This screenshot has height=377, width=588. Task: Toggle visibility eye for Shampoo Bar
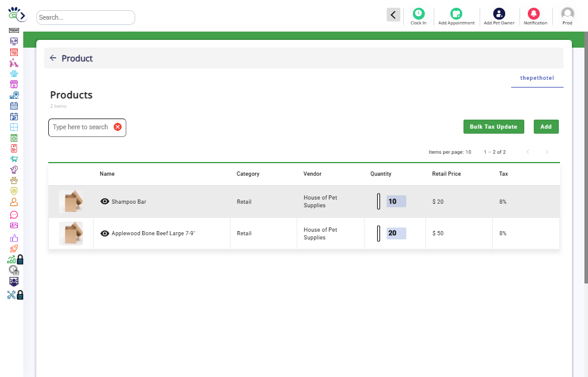(x=105, y=202)
